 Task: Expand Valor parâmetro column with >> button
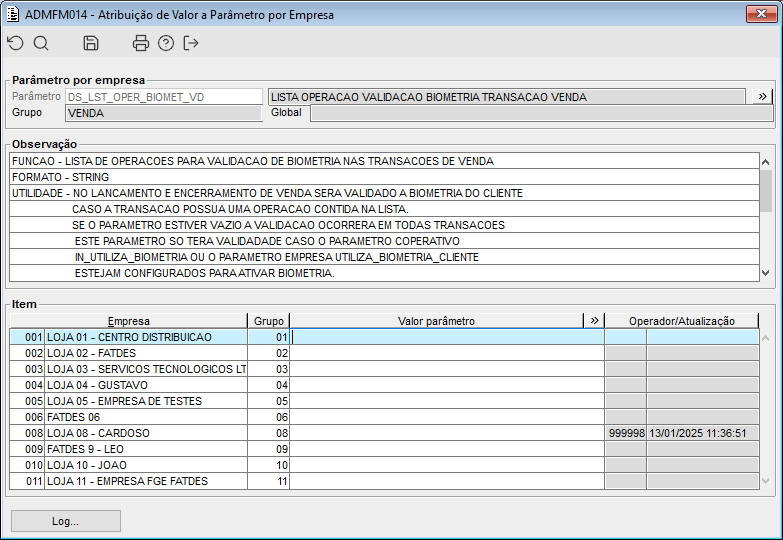594,321
